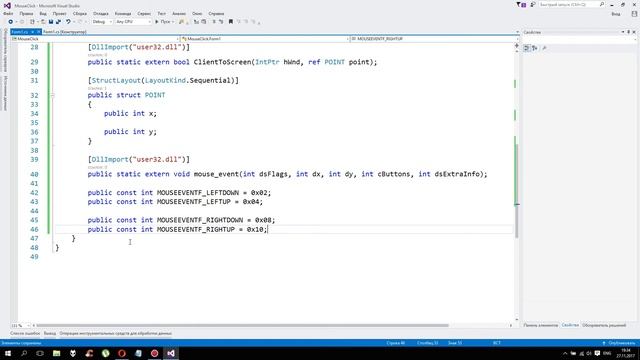Open Windows taskbar search
Viewport: 640px width, 360px height.
[24, 353]
